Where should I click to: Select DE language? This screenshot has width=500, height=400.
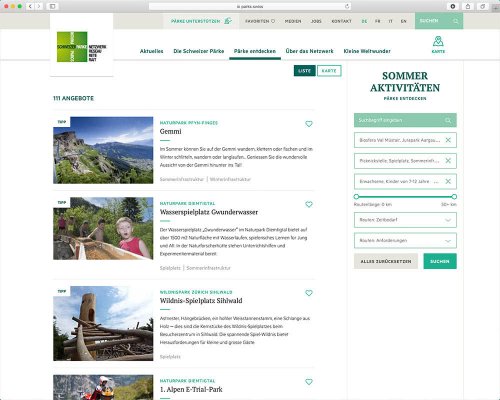point(364,21)
